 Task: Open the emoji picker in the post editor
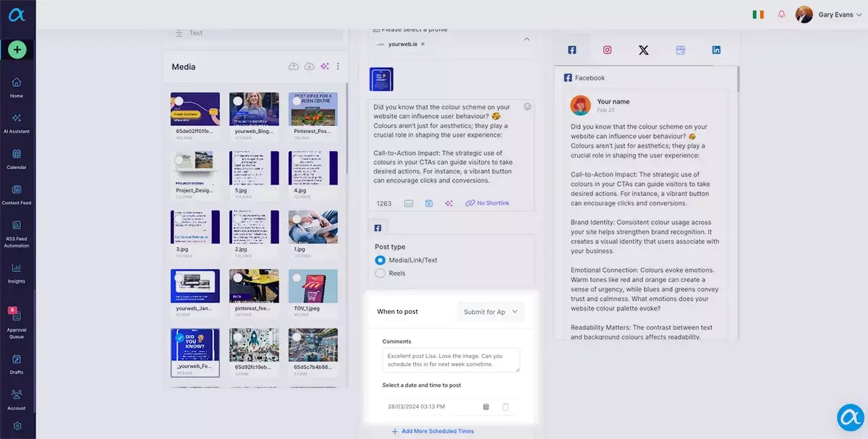(x=527, y=106)
